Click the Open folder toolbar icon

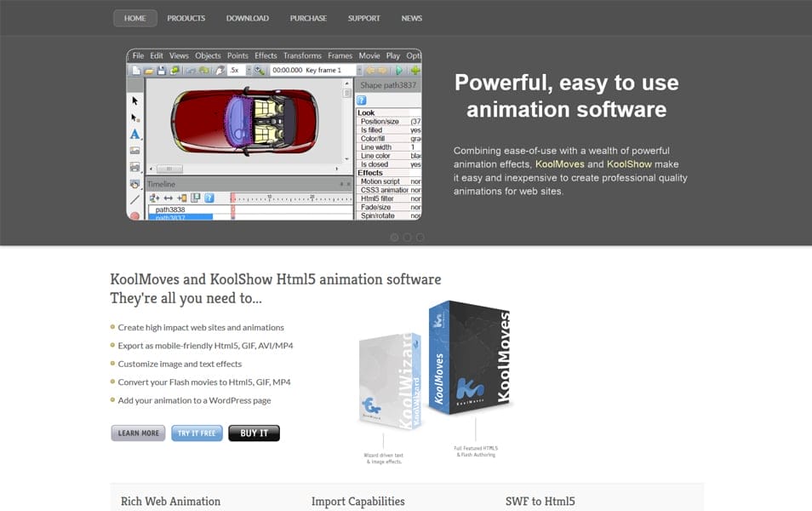149,71
